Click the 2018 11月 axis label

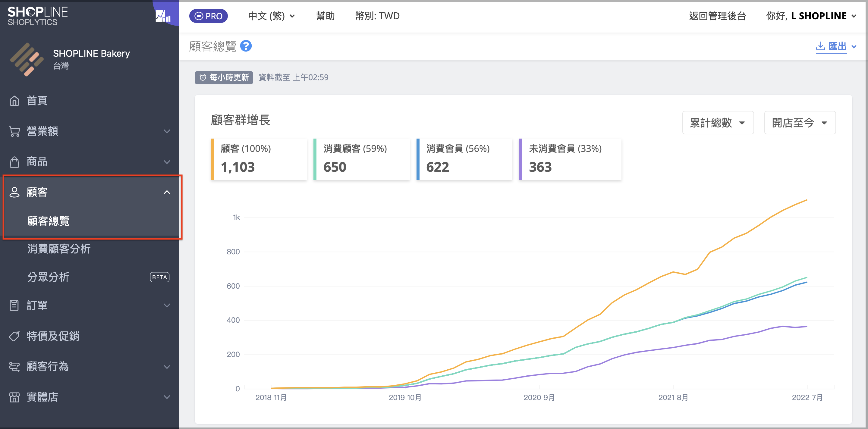[271, 397]
